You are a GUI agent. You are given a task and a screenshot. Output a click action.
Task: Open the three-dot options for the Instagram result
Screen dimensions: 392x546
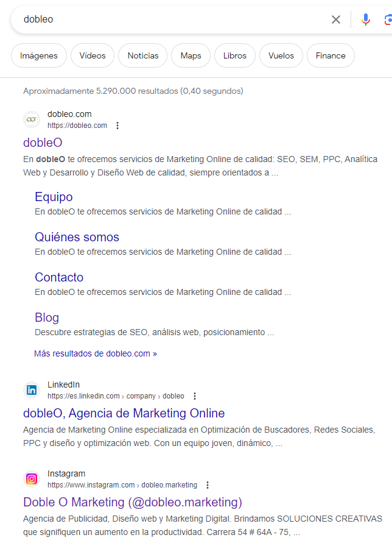click(x=208, y=485)
